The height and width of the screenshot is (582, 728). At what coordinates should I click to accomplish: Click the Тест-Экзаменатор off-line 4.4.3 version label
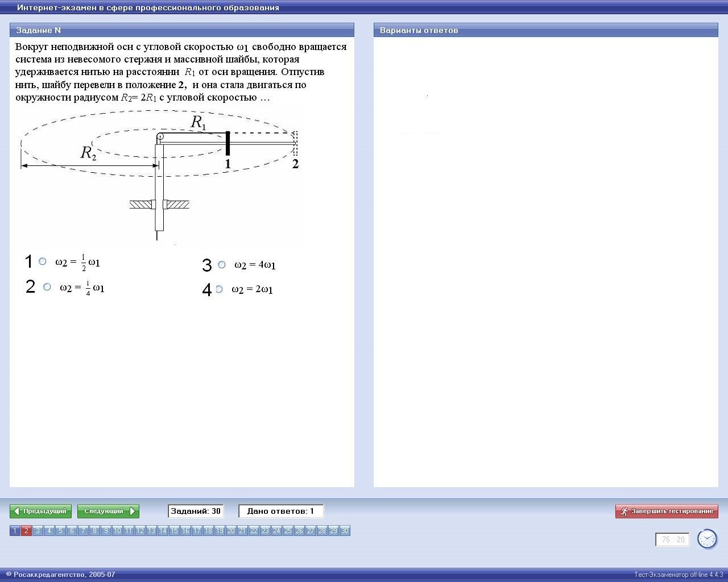(679, 575)
